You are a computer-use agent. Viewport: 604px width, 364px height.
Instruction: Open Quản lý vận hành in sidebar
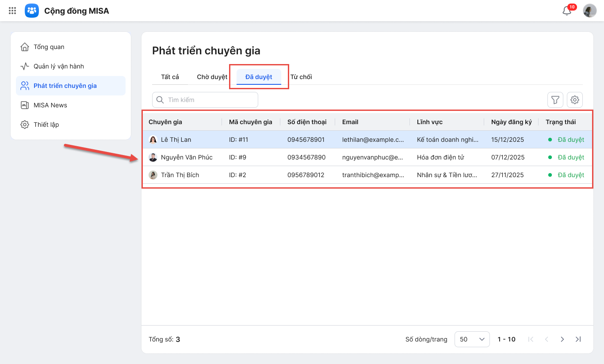58,66
